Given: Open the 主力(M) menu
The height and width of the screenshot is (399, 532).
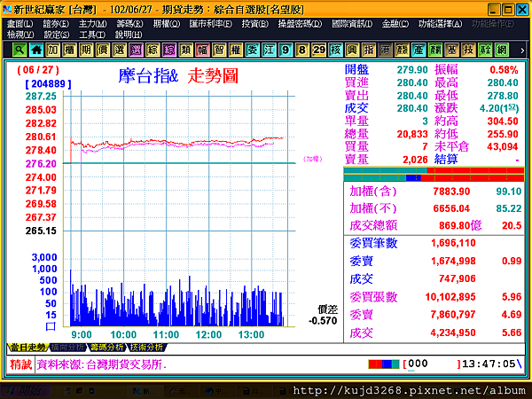Looking at the screenshot, I should (x=92, y=24).
